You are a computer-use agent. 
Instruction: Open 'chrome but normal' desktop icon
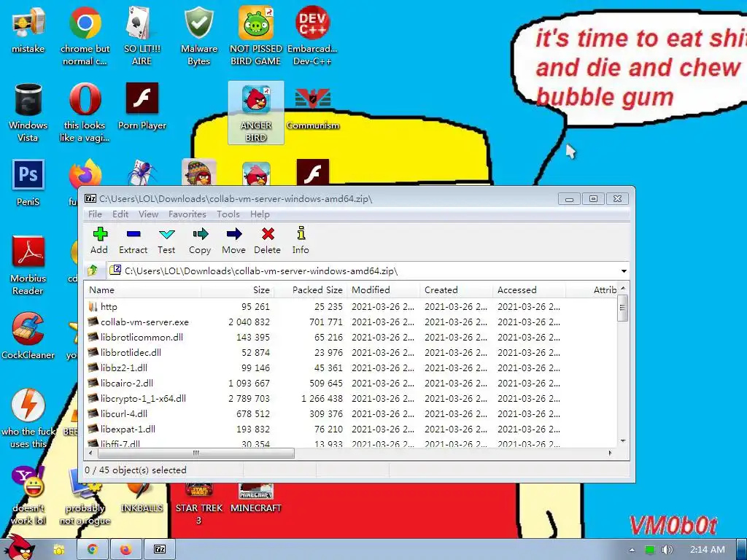coord(85,36)
